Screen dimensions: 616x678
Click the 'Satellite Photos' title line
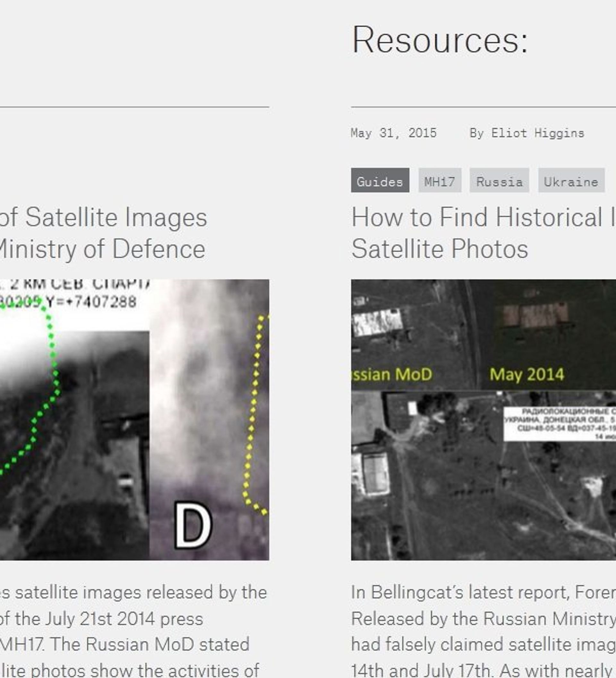point(440,249)
